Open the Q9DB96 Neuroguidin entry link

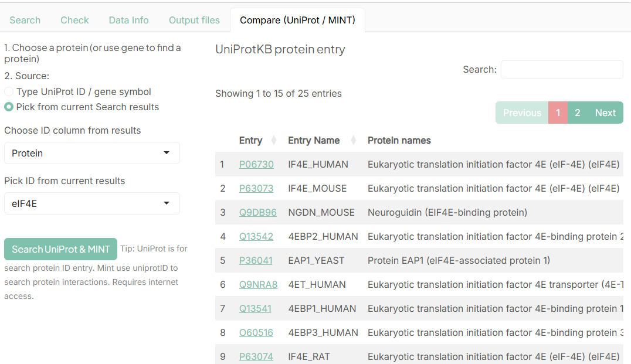(x=257, y=212)
